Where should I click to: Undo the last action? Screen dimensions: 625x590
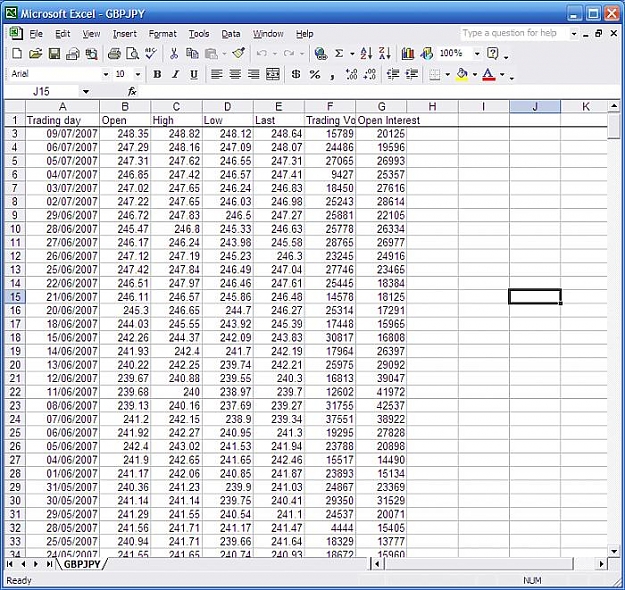(261, 53)
